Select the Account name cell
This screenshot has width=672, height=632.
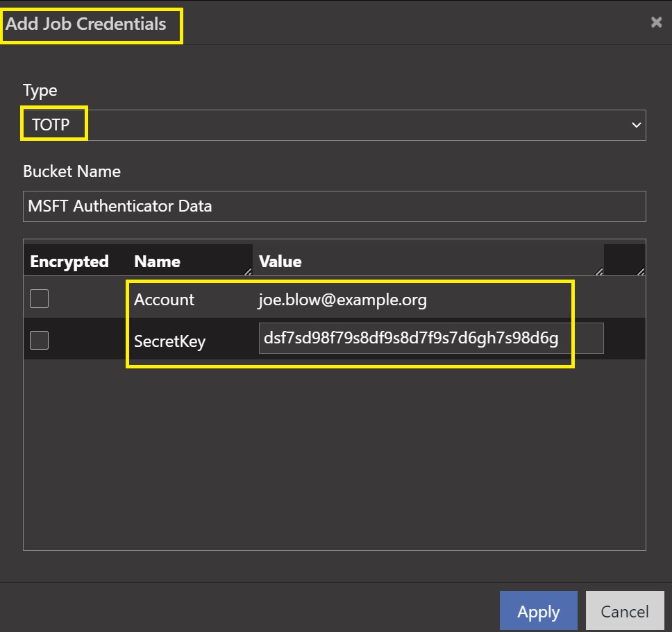(x=165, y=300)
